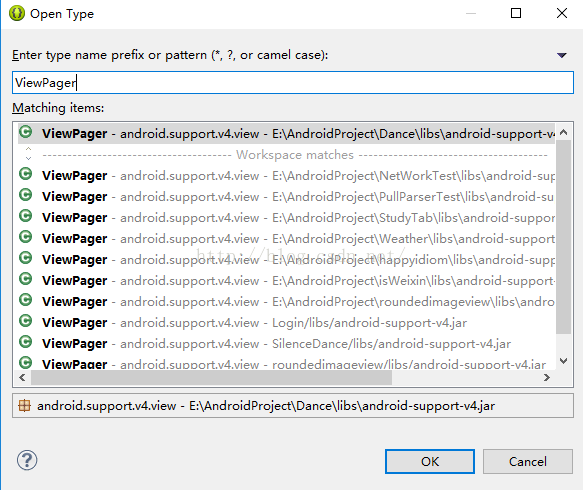Click the horizontal scrollbar thumb in list
The image size is (583, 490).
tap(211, 378)
